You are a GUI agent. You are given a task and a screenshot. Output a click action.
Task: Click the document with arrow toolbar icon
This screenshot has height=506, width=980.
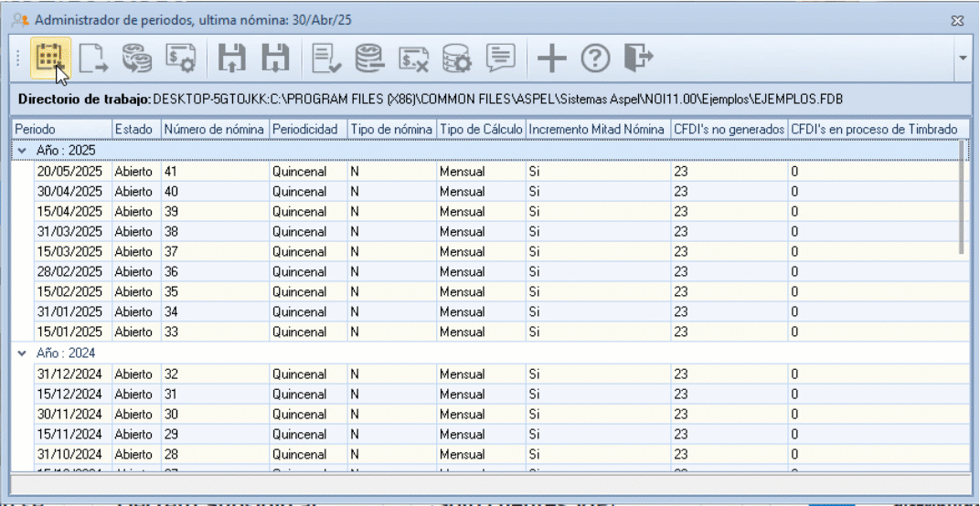pos(92,58)
